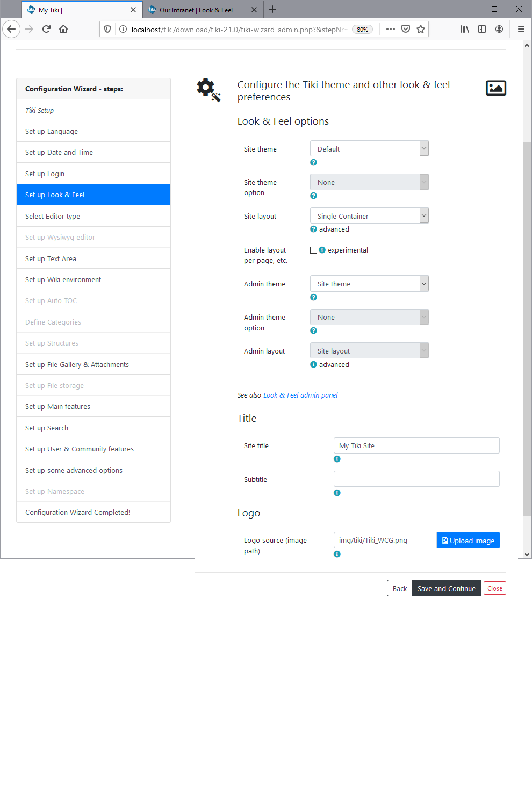
Task: Click the 80% zoom level indicator
Action: pos(362,30)
